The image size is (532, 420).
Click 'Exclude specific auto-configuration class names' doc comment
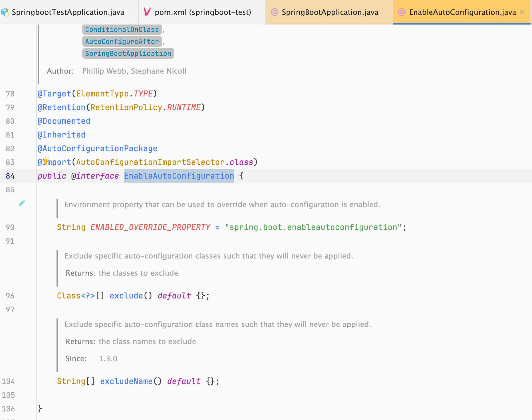coord(218,324)
